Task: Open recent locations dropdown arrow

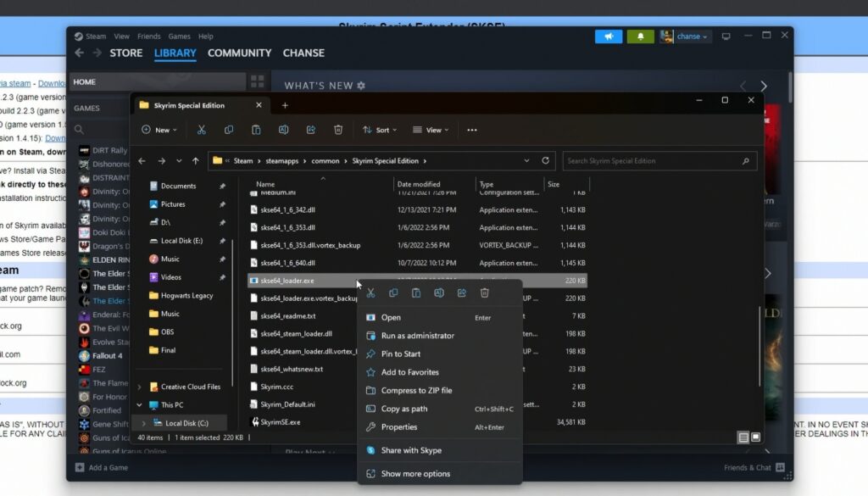Action: tap(179, 161)
